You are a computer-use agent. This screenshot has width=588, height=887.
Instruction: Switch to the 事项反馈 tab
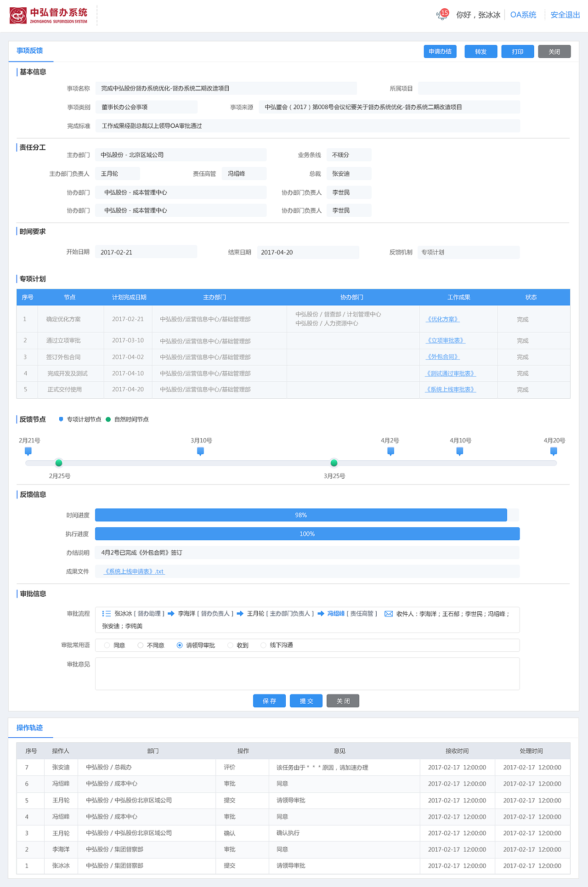click(30, 51)
